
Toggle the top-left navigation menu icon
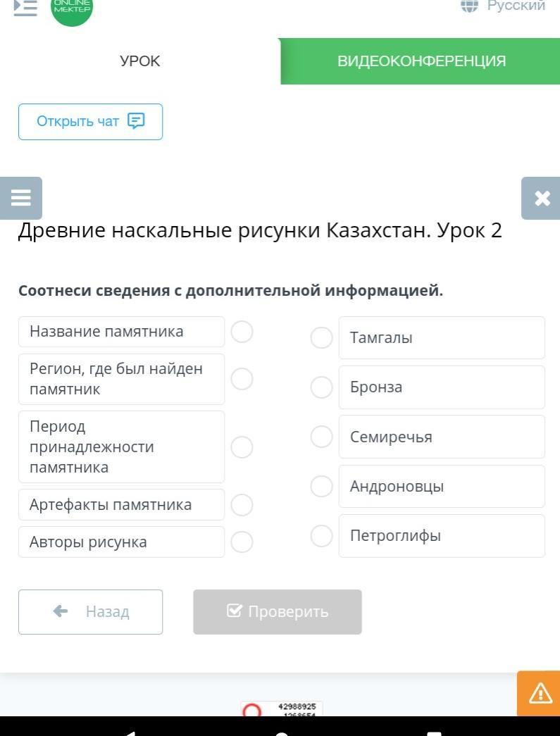25,7
